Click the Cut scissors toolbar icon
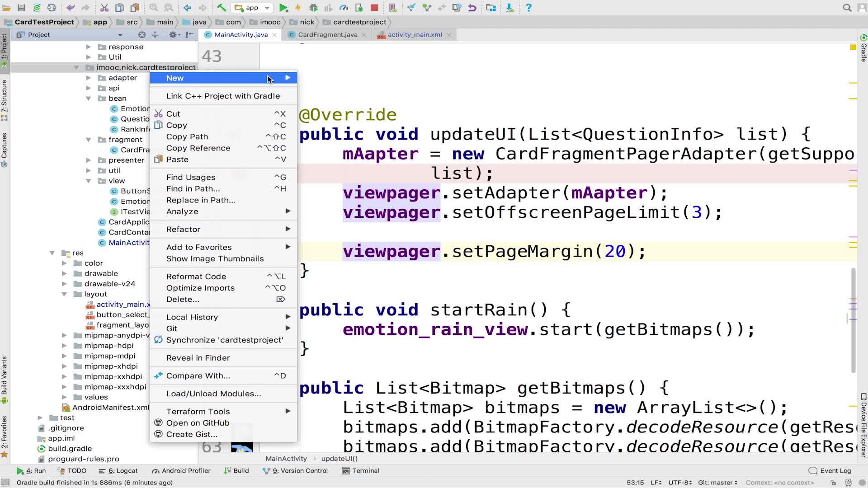 coord(104,8)
